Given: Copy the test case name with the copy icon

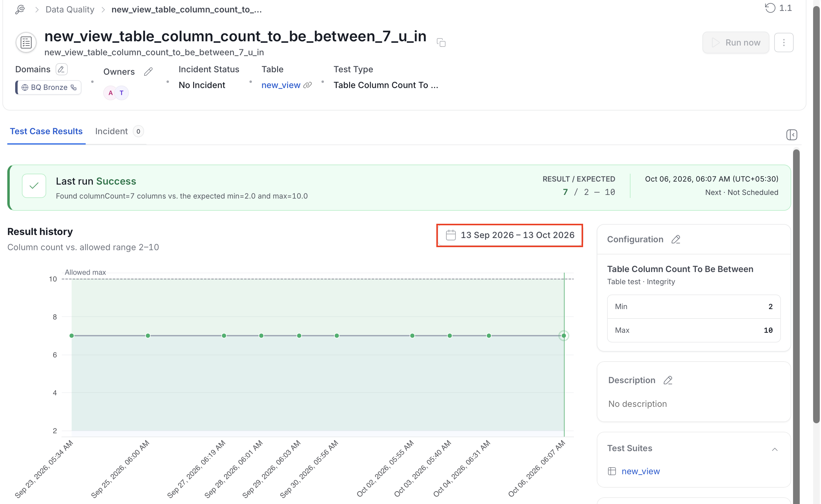Looking at the screenshot, I should click(x=441, y=43).
